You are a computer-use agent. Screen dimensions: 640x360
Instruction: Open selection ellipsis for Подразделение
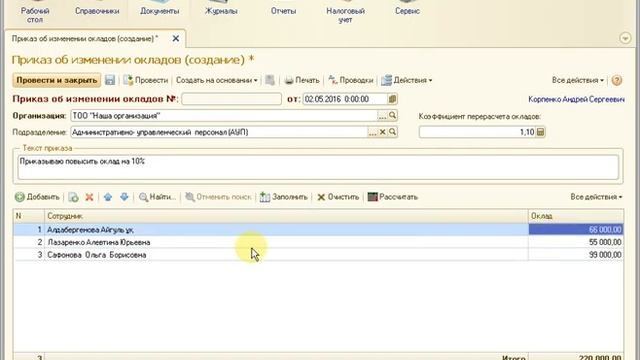point(372,132)
